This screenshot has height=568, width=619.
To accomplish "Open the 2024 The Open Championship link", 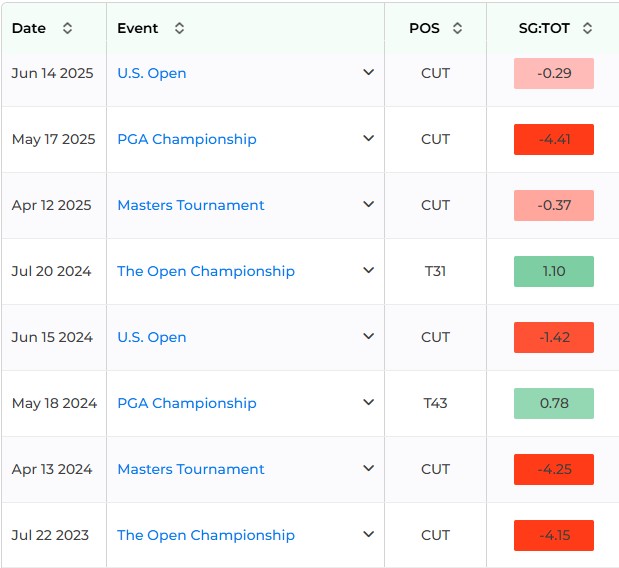I will [x=206, y=271].
